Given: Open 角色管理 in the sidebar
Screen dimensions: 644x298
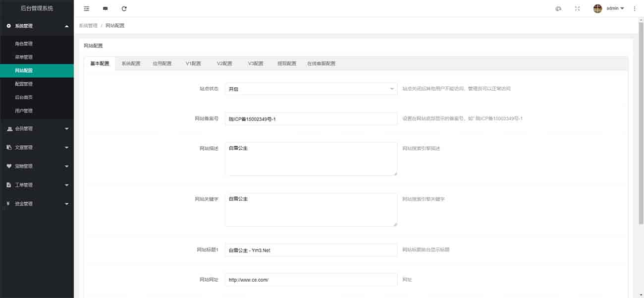Looking at the screenshot, I should click(x=24, y=44).
